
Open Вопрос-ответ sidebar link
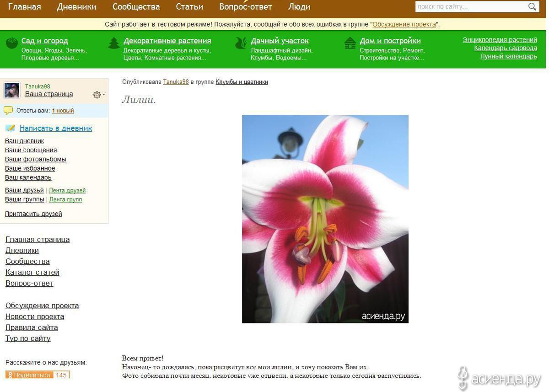[29, 284]
